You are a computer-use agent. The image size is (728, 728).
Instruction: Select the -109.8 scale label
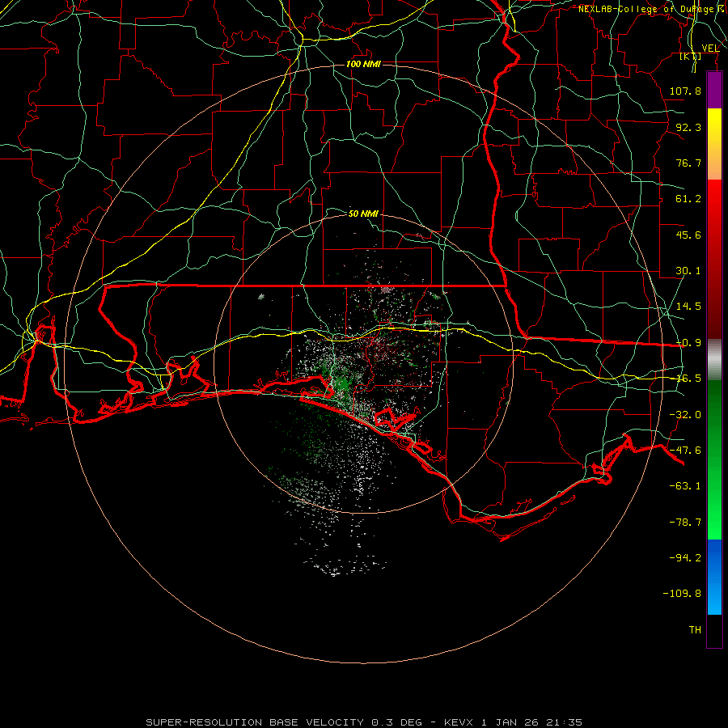[683, 594]
